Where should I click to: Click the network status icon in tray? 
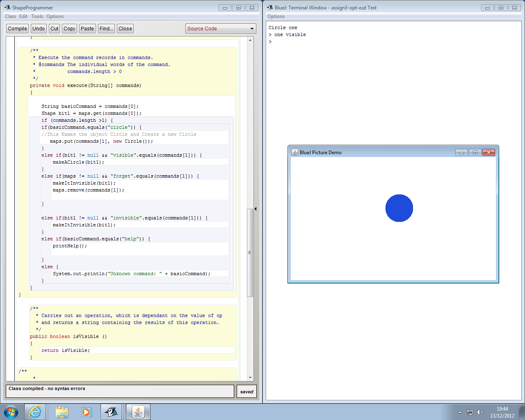pyautogui.click(x=470, y=412)
